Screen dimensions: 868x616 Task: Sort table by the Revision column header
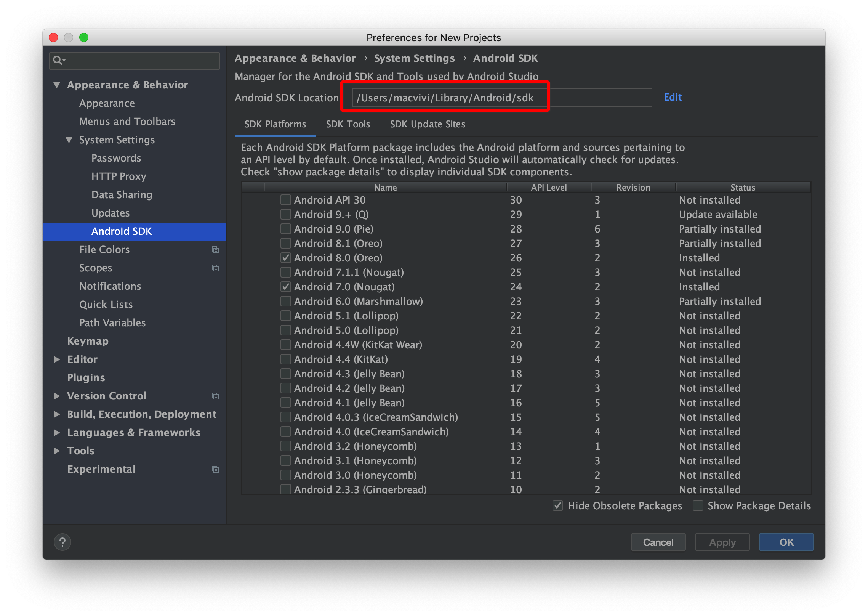(633, 188)
